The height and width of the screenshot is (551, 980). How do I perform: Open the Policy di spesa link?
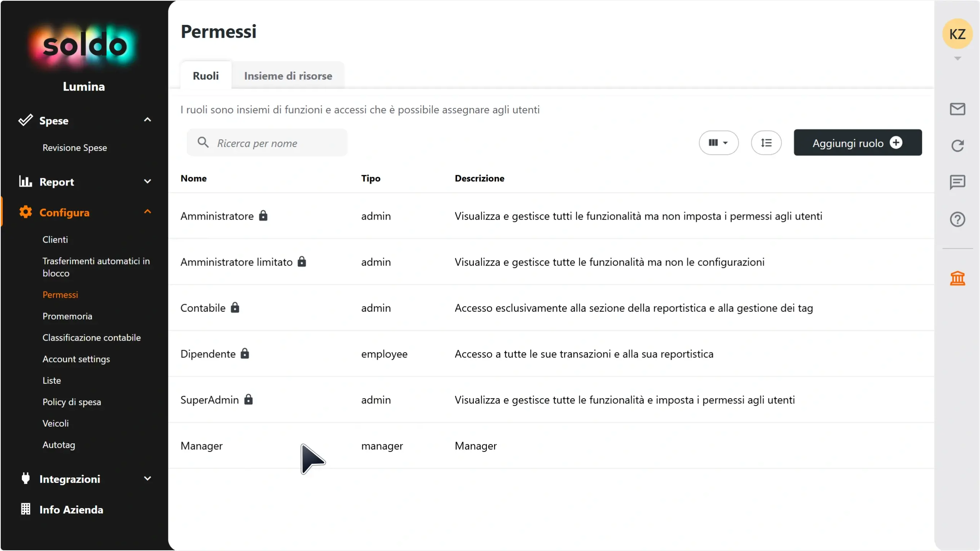point(72,402)
